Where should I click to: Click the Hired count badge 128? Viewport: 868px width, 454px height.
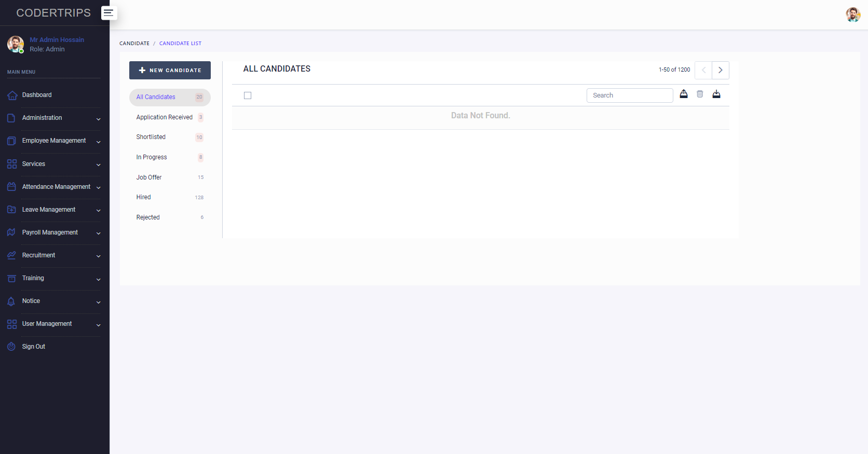click(199, 198)
